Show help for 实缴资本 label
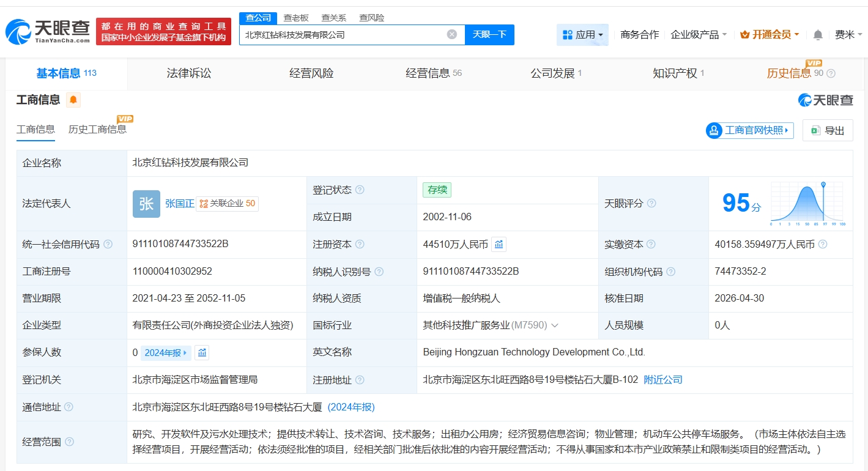This screenshot has height=471, width=868. coord(651,244)
